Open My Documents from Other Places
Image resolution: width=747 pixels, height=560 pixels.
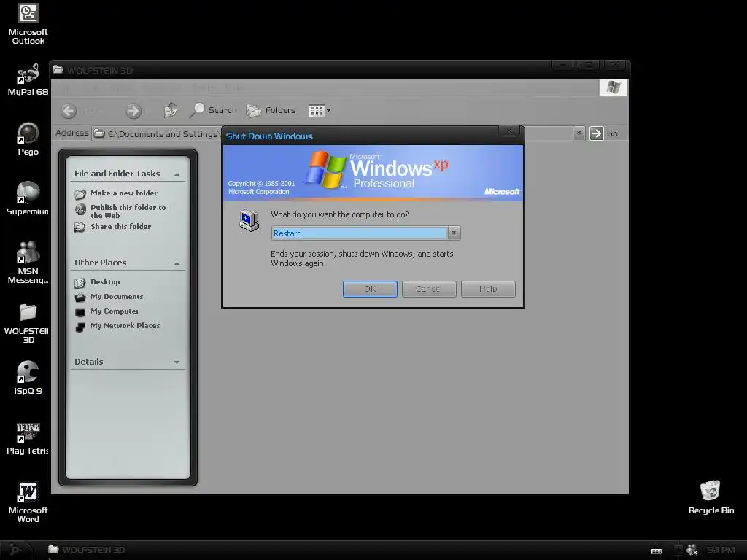tap(117, 297)
